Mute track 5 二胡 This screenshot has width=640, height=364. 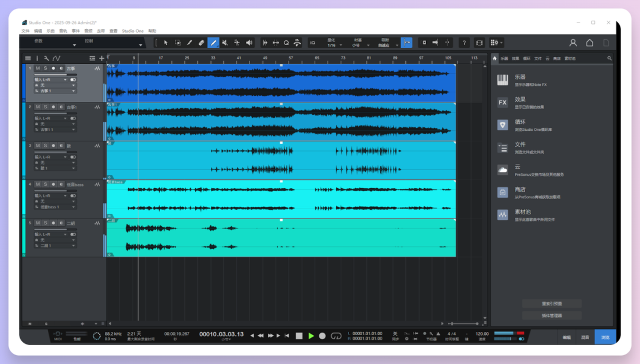click(38, 223)
